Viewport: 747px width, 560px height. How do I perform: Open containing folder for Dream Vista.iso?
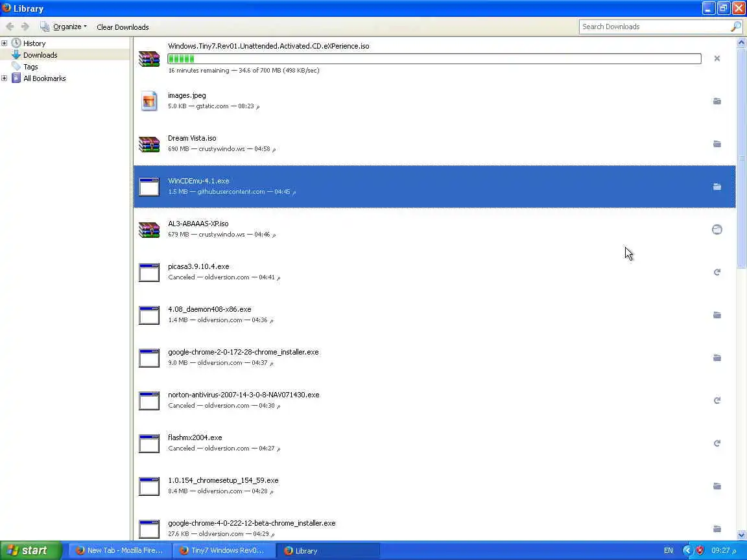click(x=717, y=144)
